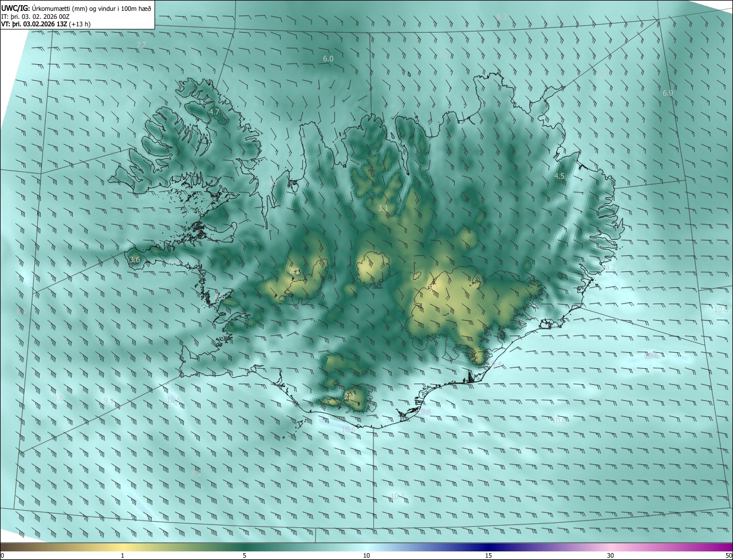Click the '15' tick label on the scale
Image resolution: width=733 pixels, height=560 pixels.
point(488,555)
